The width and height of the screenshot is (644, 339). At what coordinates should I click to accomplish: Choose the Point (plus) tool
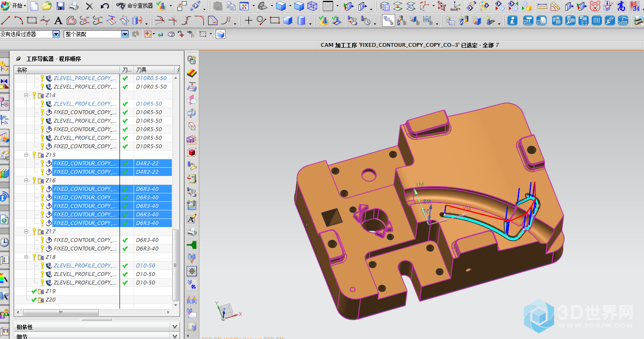(x=248, y=20)
